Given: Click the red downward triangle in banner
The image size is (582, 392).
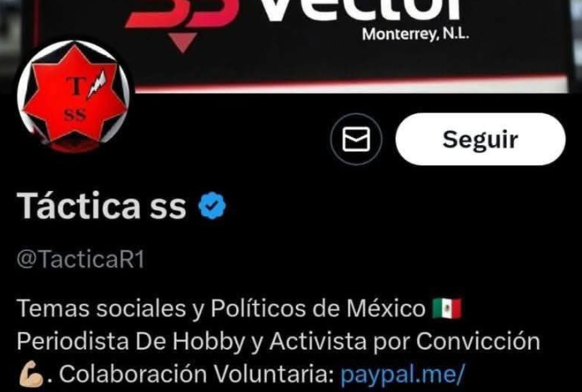Looking at the screenshot, I should point(183,43).
